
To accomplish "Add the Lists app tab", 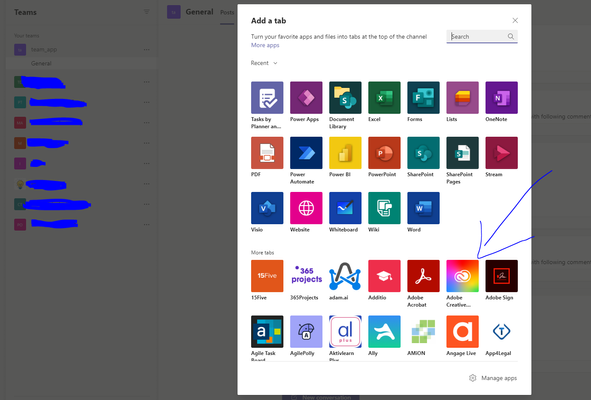I will tap(462, 98).
